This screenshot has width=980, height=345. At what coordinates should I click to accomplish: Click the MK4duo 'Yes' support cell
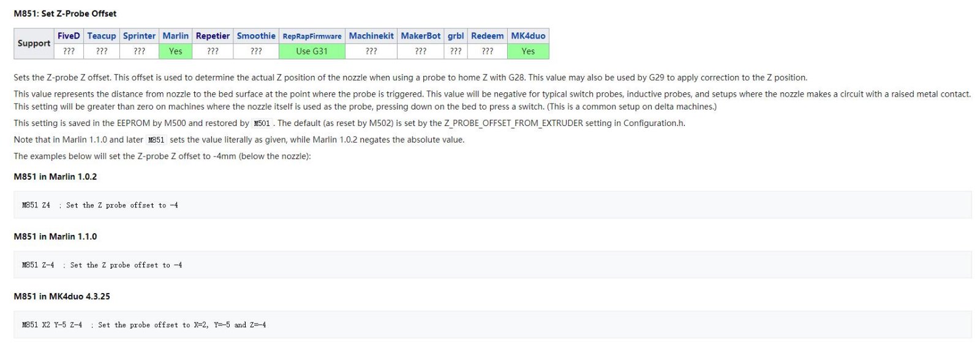[528, 51]
